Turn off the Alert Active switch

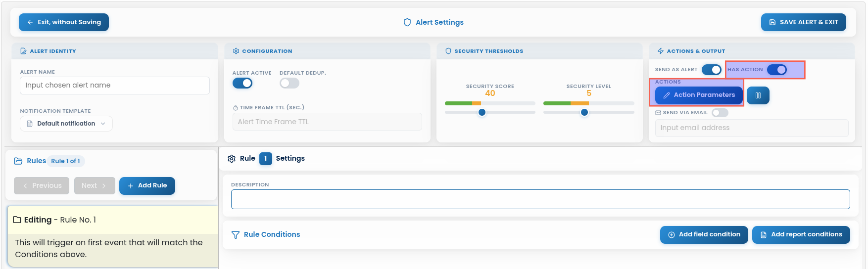click(242, 83)
